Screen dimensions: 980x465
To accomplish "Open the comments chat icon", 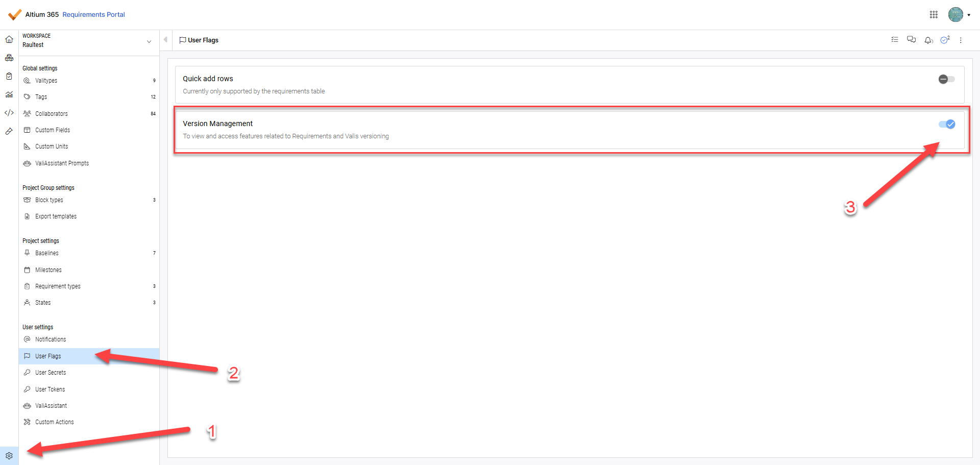I will (911, 40).
